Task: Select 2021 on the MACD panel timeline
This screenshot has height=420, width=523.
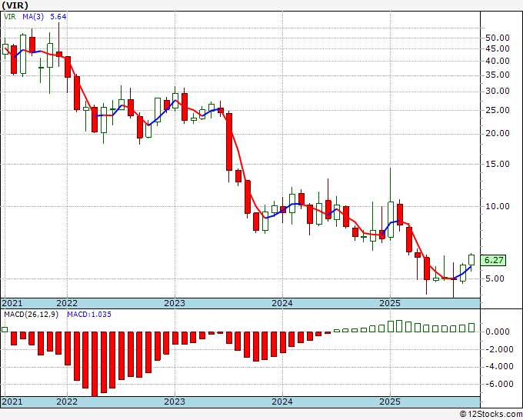Action: coord(12,402)
